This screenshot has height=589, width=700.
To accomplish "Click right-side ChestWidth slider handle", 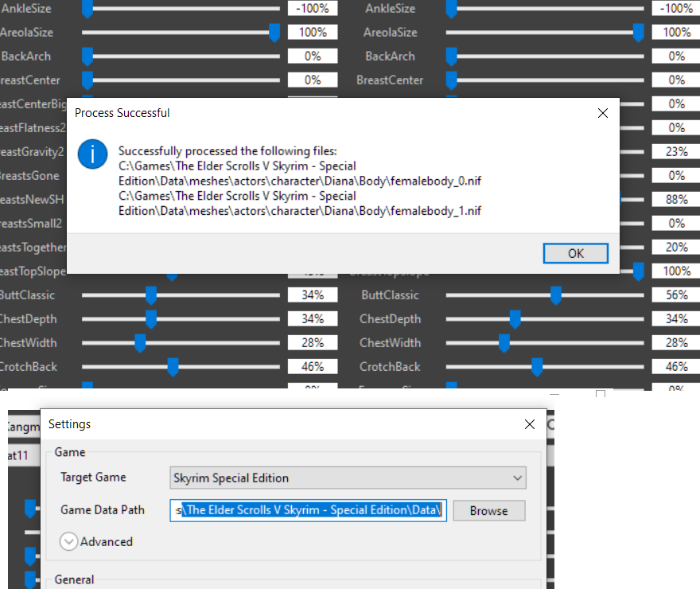I will [504, 343].
